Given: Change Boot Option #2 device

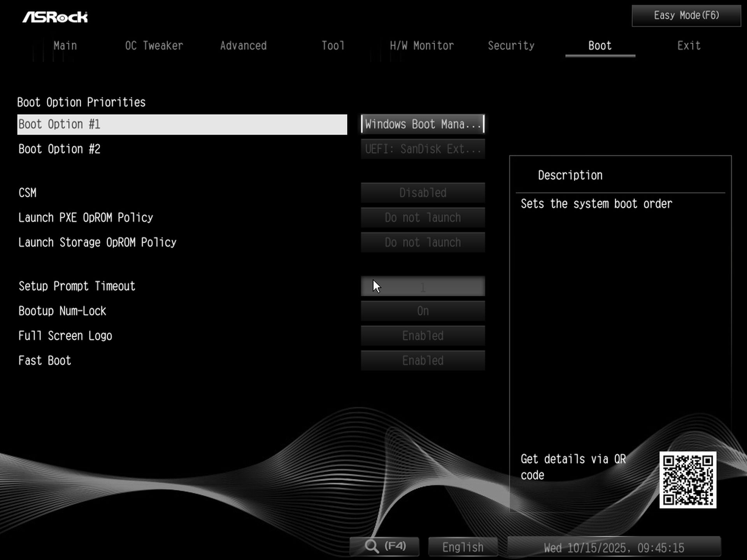Looking at the screenshot, I should point(423,149).
